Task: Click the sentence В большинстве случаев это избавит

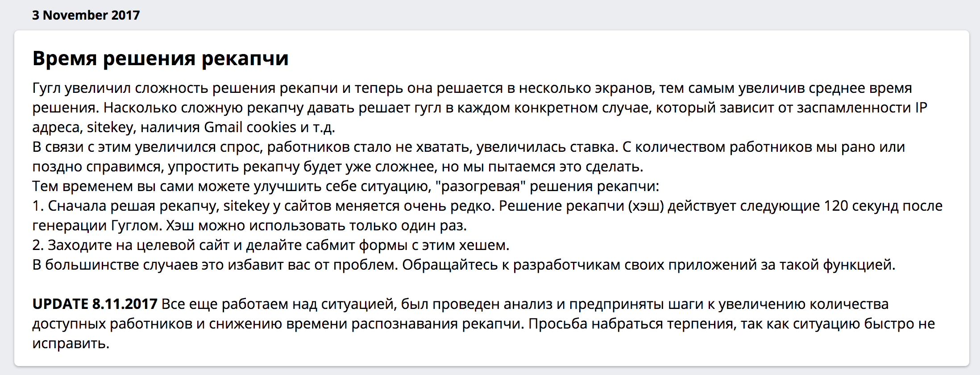Action: click(215, 265)
